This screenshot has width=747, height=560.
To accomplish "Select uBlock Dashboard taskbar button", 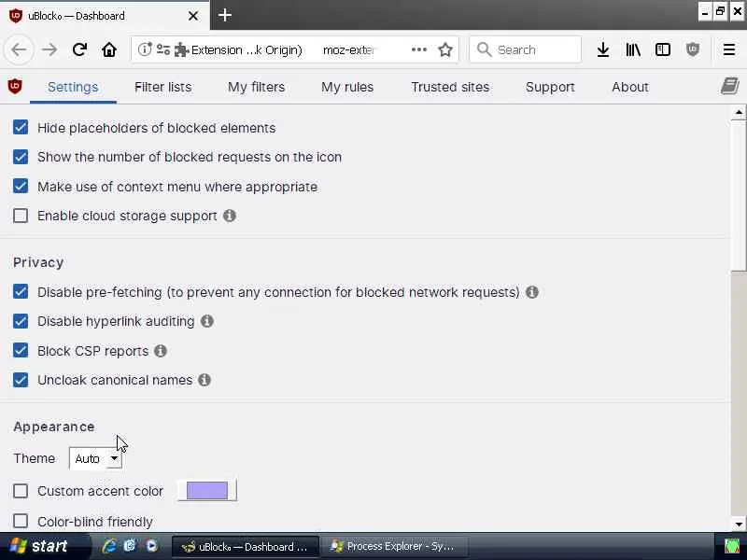I will point(246,546).
